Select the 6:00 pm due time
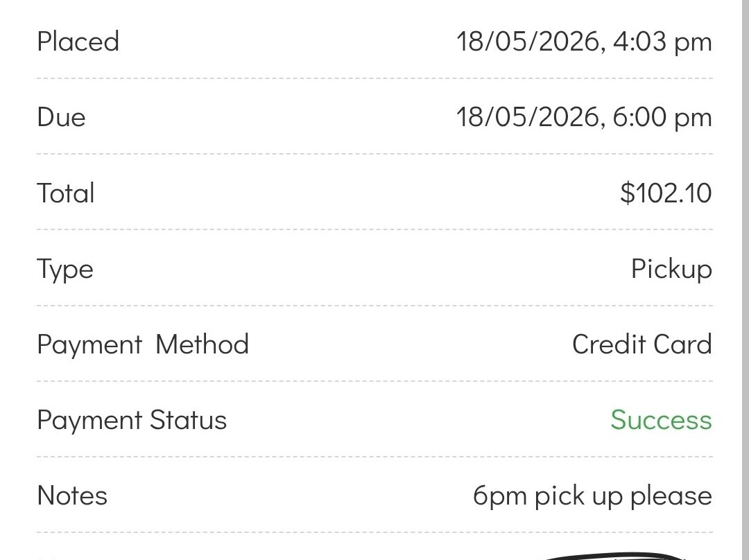The image size is (749, 560). coord(662,117)
